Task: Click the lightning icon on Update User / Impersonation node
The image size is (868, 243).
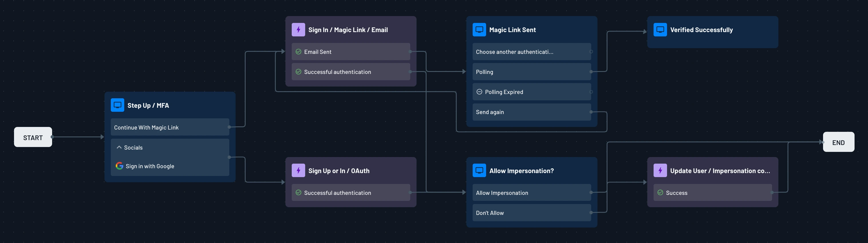Action: click(x=660, y=171)
